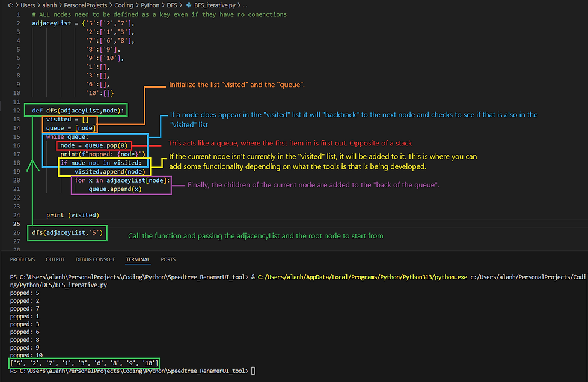Viewport: 588px width, 382px height.
Task: Click the for x in adjaceyList[node] line
Action: coord(122,181)
